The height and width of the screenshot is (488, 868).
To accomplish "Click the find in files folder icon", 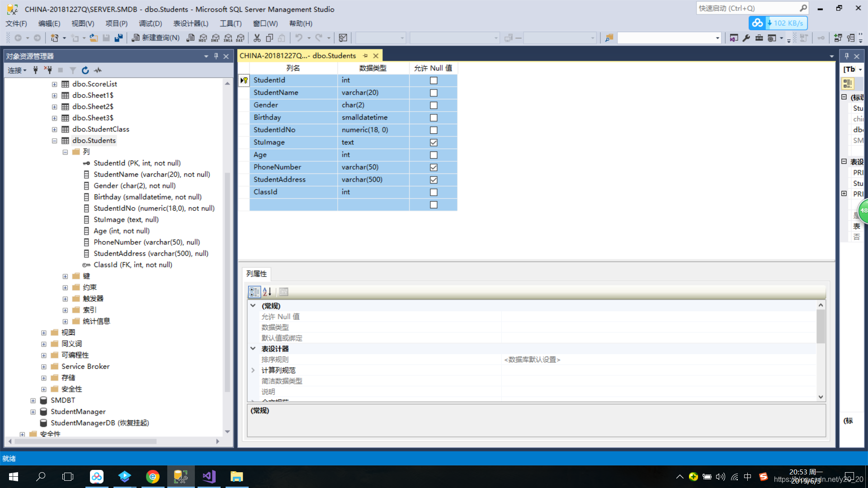I will point(609,38).
